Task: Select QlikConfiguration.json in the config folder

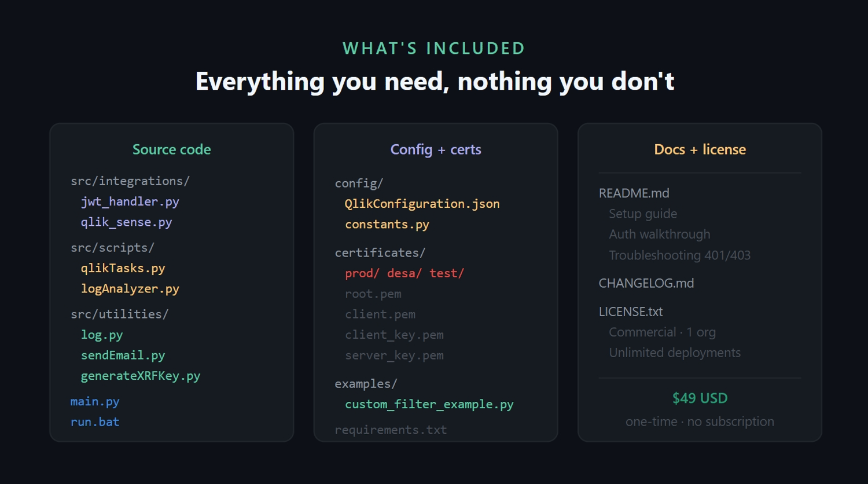Action: (422, 204)
